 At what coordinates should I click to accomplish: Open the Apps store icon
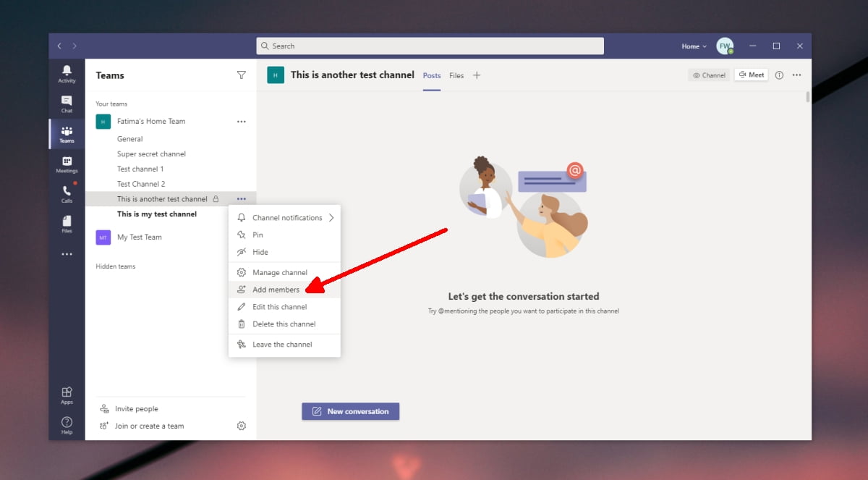[67, 395]
